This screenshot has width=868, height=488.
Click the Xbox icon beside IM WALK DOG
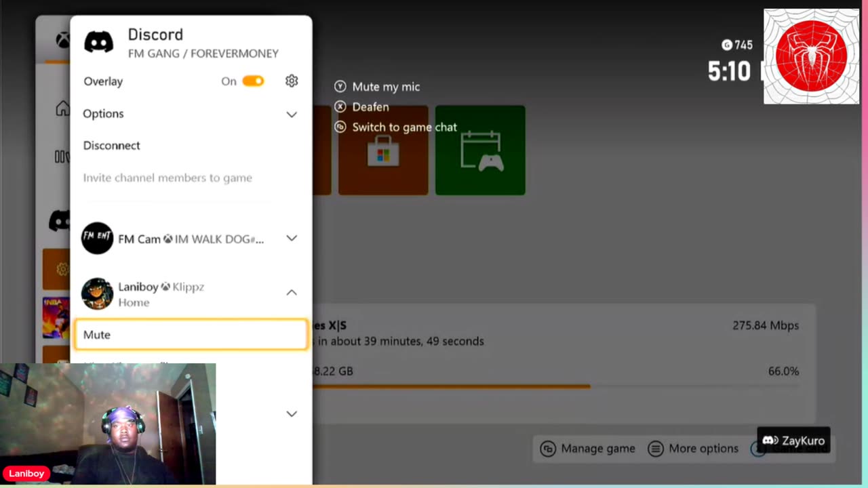pos(167,239)
